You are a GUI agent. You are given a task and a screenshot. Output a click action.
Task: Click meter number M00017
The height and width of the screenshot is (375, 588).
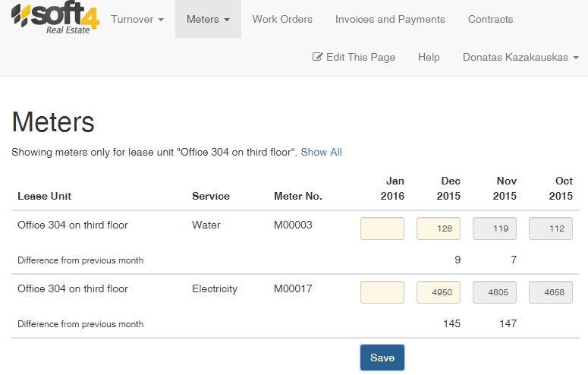(293, 288)
